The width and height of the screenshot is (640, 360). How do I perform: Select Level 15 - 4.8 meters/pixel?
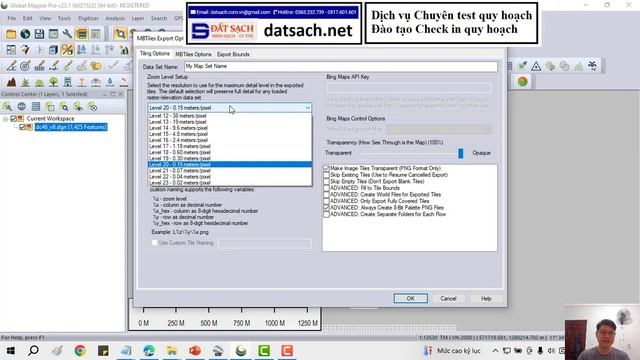point(230,134)
